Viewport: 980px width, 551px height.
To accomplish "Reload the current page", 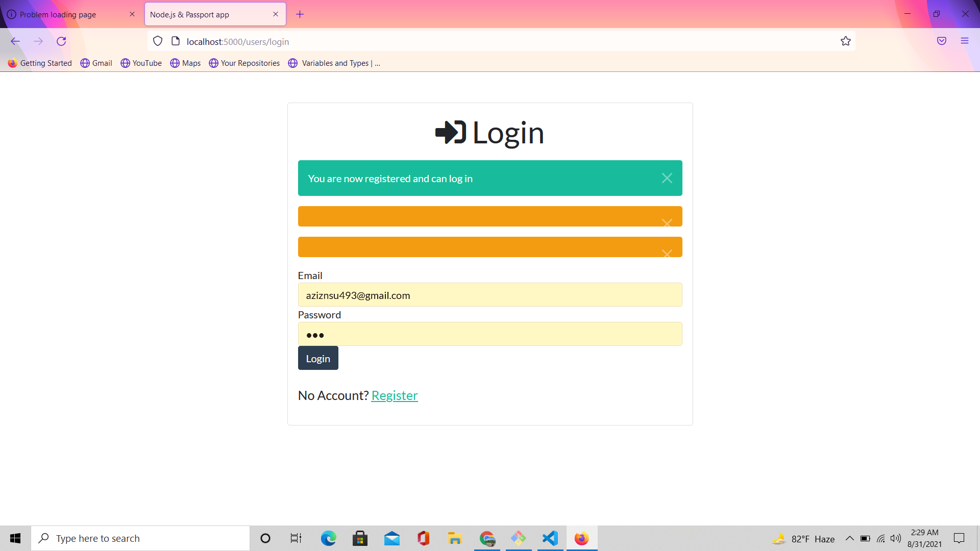I will [x=61, y=41].
